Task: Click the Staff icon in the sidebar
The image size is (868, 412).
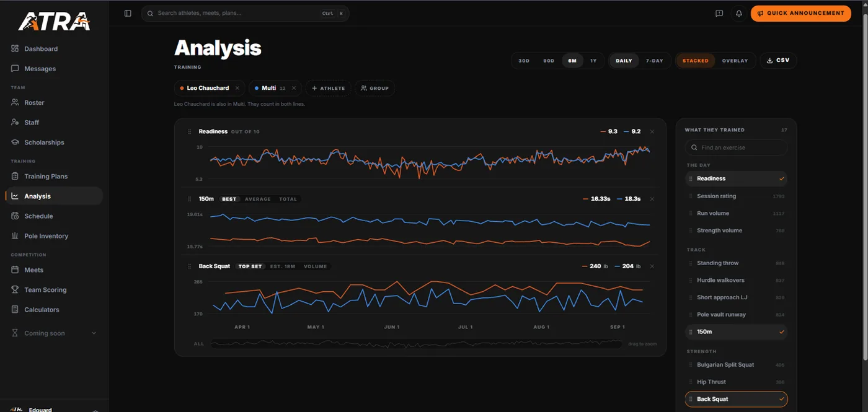Action: (x=15, y=123)
